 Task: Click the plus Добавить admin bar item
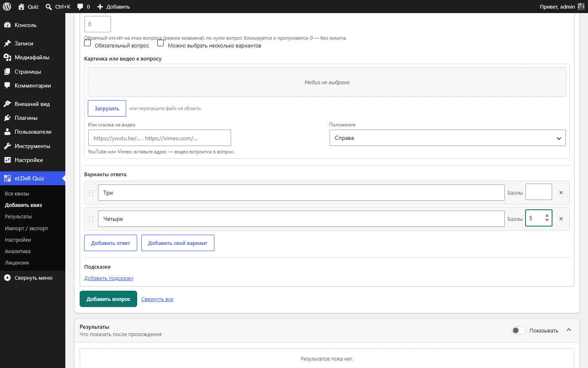(114, 7)
